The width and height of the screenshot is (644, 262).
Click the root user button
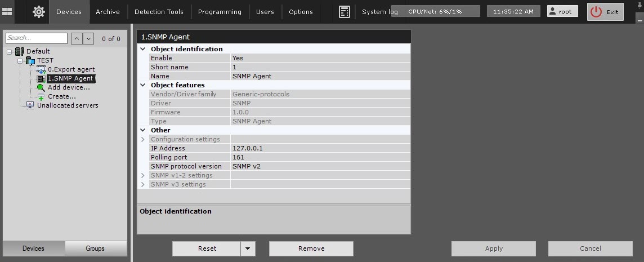562,11
